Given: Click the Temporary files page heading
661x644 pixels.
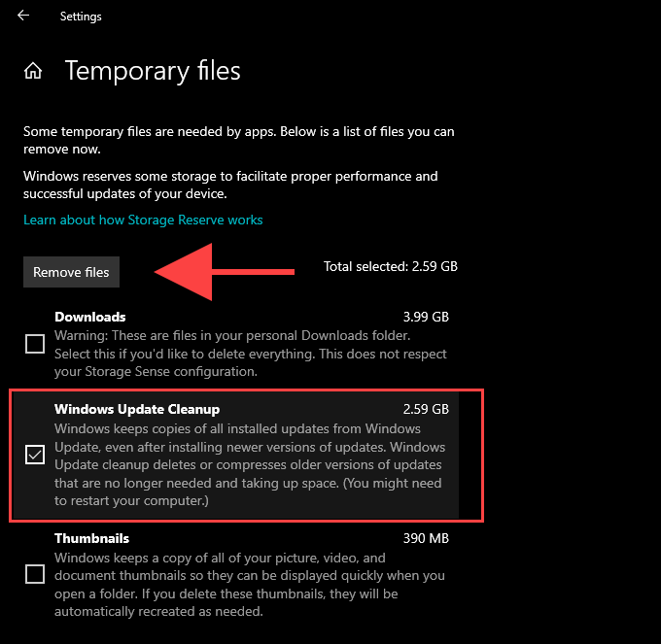Looking at the screenshot, I should [x=153, y=71].
